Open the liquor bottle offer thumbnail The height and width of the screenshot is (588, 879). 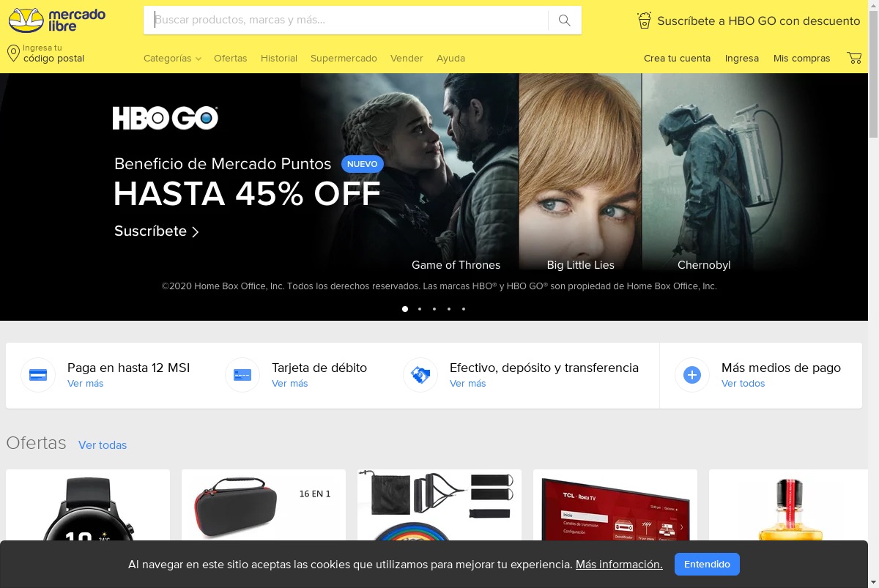coord(788,505)
